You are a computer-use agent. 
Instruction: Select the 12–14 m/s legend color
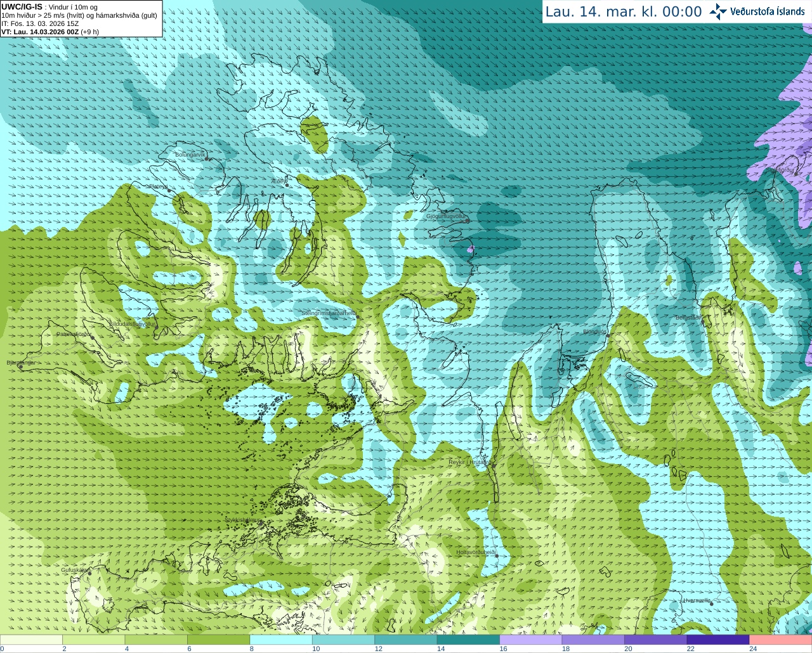click(406, 639)
